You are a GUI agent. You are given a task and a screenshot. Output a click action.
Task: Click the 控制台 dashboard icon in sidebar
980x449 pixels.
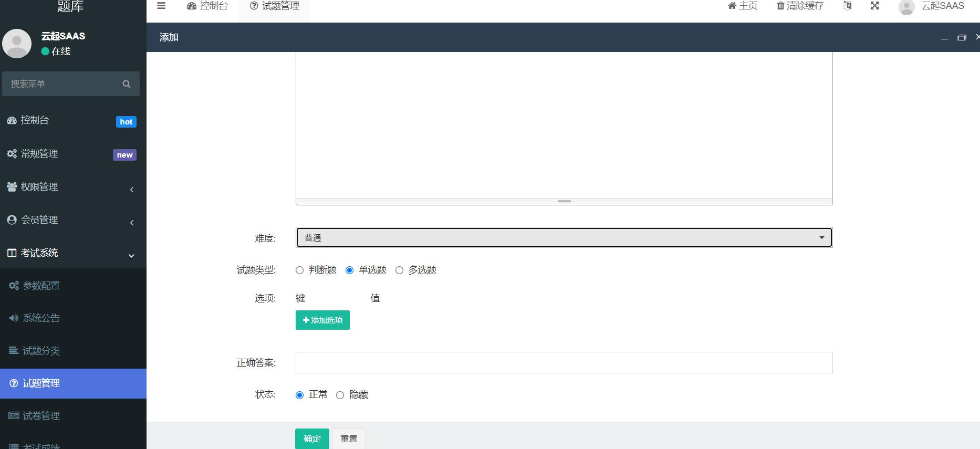pos(12,120)
